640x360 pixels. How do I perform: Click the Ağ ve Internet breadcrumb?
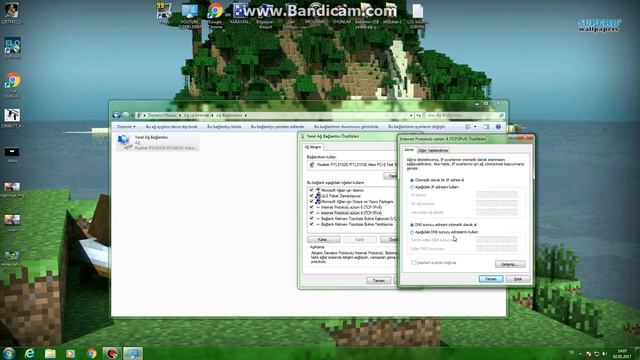click(196, 116)
